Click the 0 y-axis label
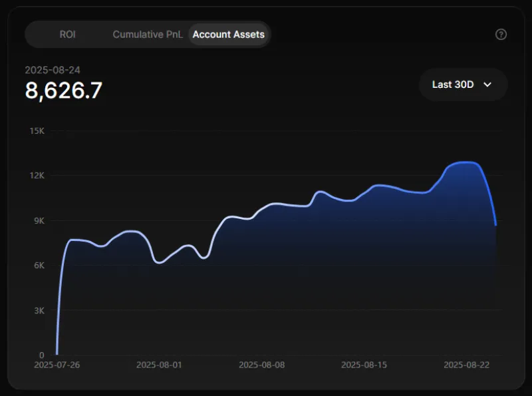 (42, 355)
